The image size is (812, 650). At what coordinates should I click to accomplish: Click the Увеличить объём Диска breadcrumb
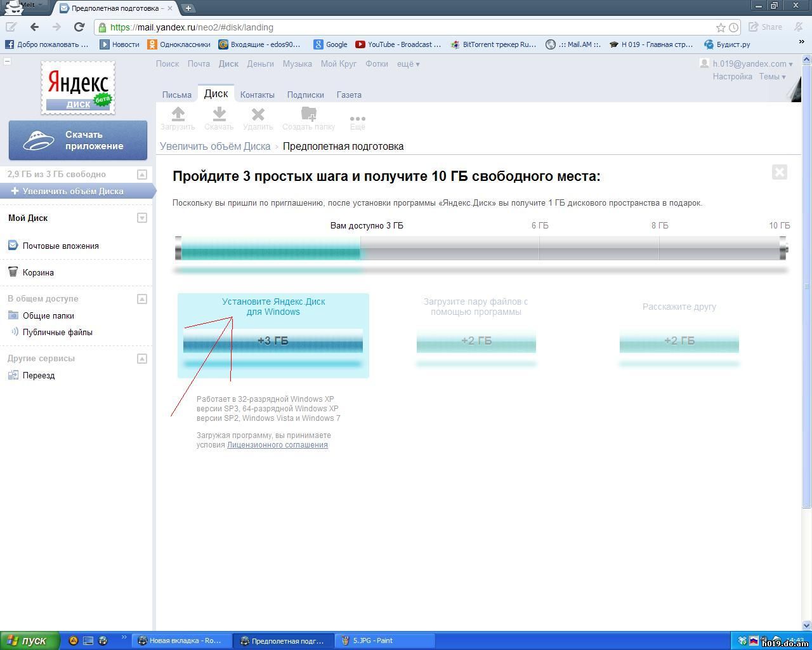(x=215, y=146)
